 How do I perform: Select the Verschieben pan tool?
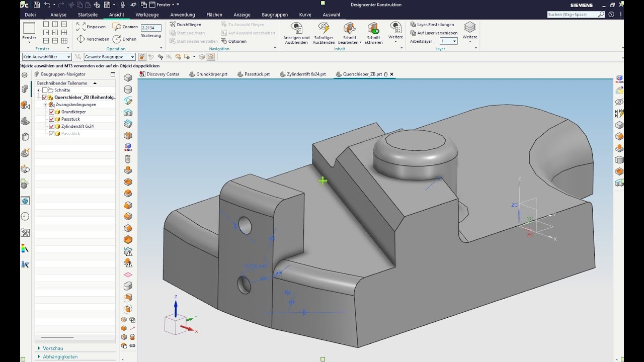click(x=81, y=39)
